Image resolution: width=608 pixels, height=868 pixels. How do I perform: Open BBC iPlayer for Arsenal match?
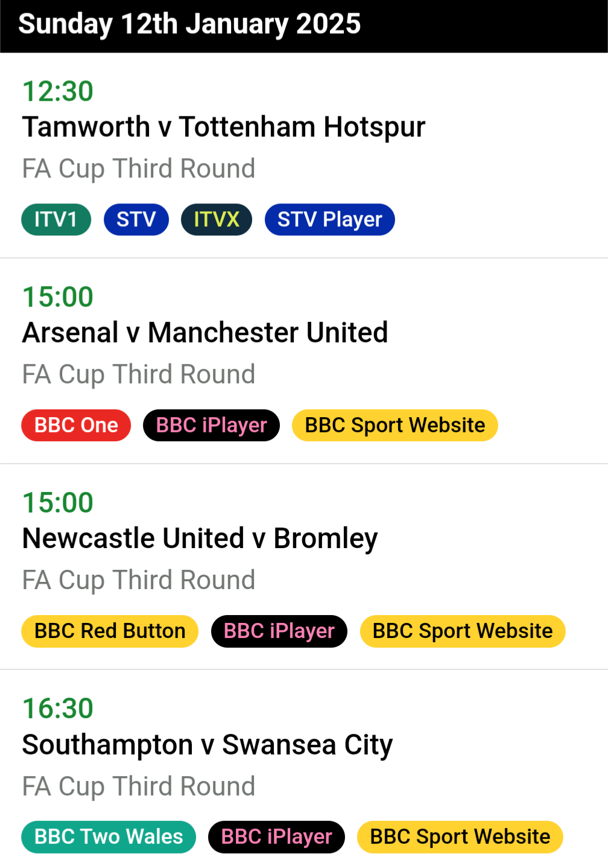(211, 426)
